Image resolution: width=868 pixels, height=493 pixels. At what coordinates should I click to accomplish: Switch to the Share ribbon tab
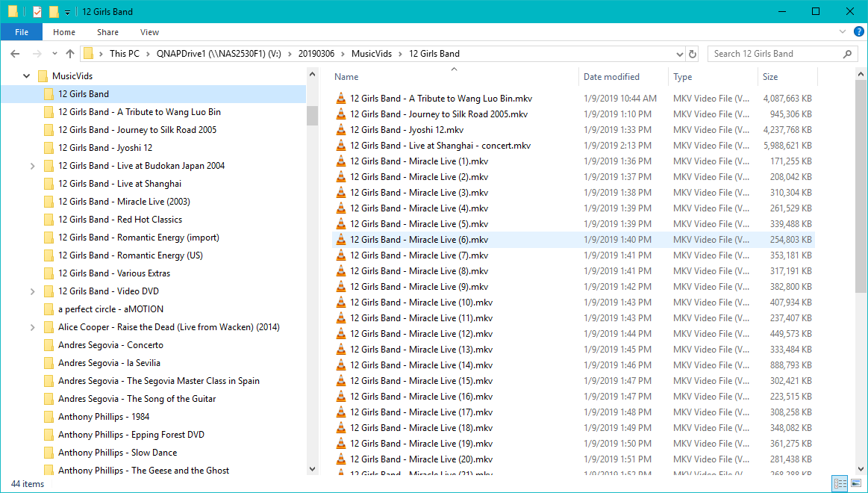[107, 32]
